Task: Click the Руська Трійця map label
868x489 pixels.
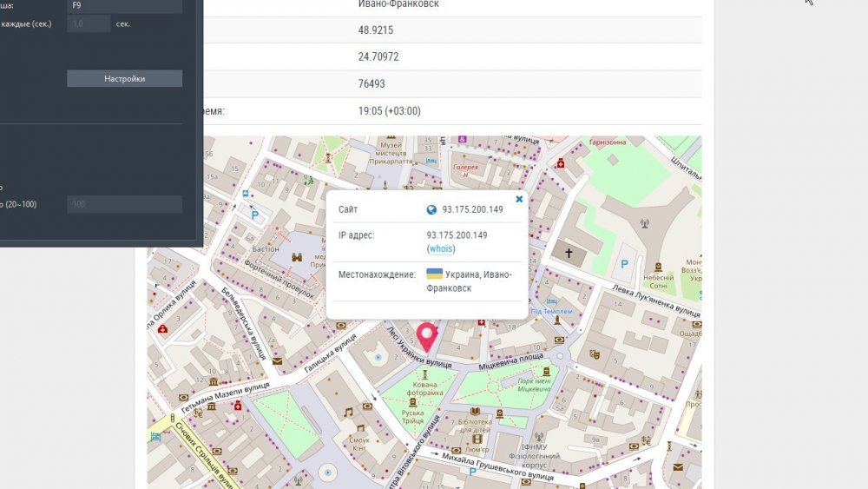Action: tap(412, 417)
